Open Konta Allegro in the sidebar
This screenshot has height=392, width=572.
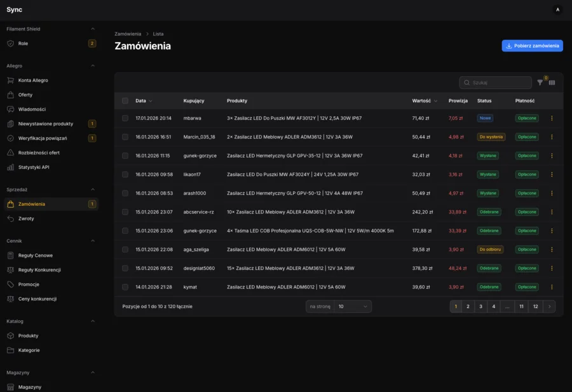(x=34, y=80)
